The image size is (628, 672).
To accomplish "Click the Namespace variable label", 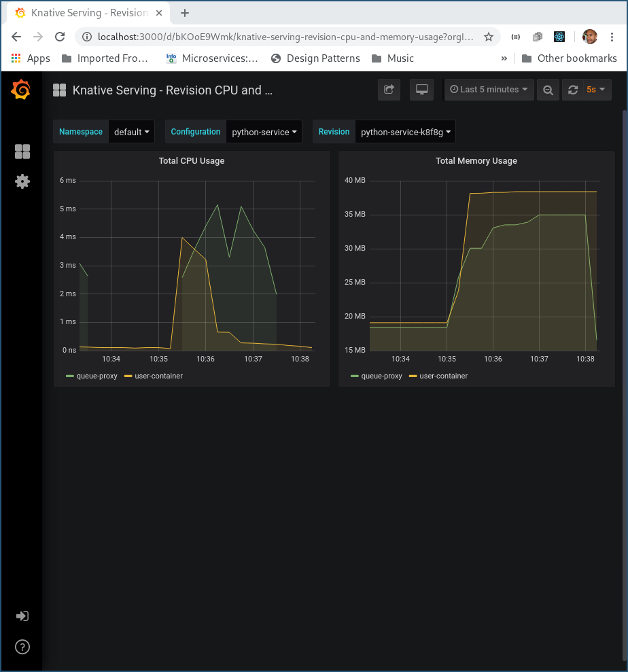I will tap(81, 132).
